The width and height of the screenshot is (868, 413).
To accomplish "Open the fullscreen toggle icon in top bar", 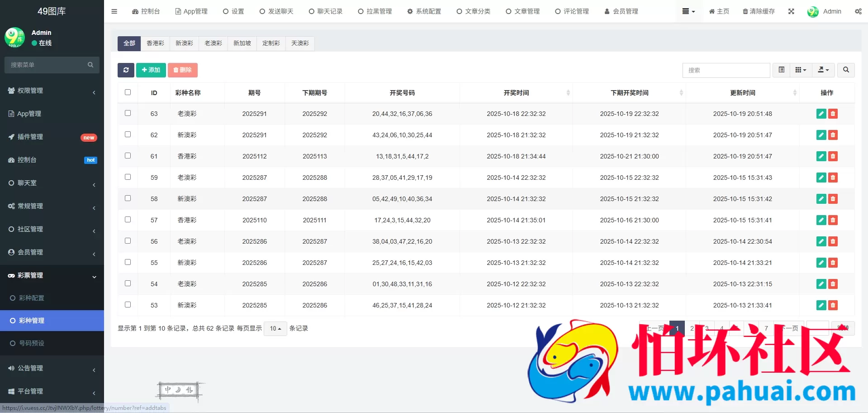I will click(x=791, y=11).
